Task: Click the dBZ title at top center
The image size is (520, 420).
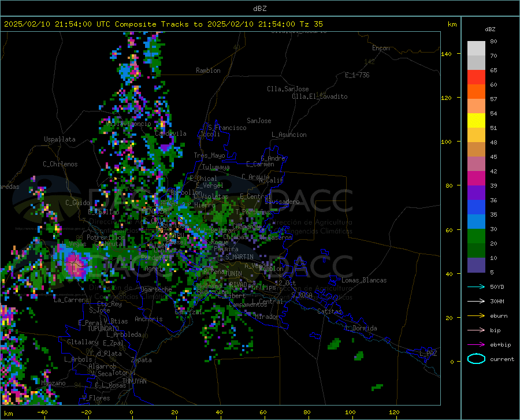Action: tap(259, 9)
